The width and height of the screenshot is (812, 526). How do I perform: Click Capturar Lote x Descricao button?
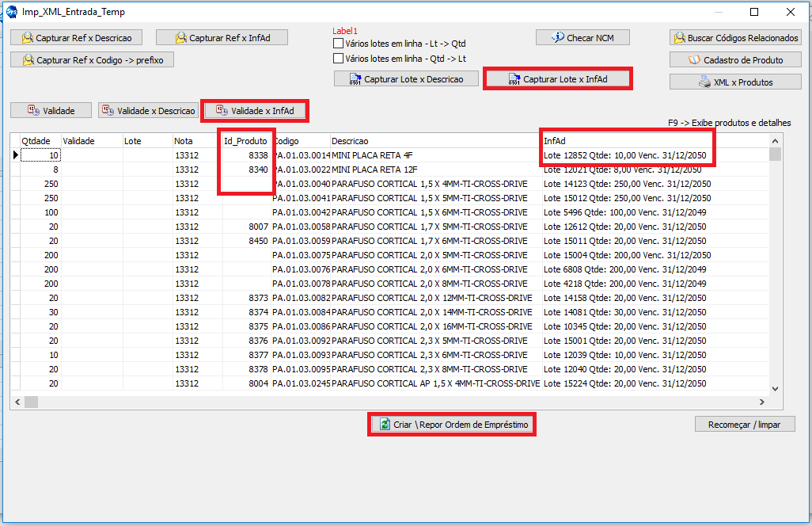point(406,79)
